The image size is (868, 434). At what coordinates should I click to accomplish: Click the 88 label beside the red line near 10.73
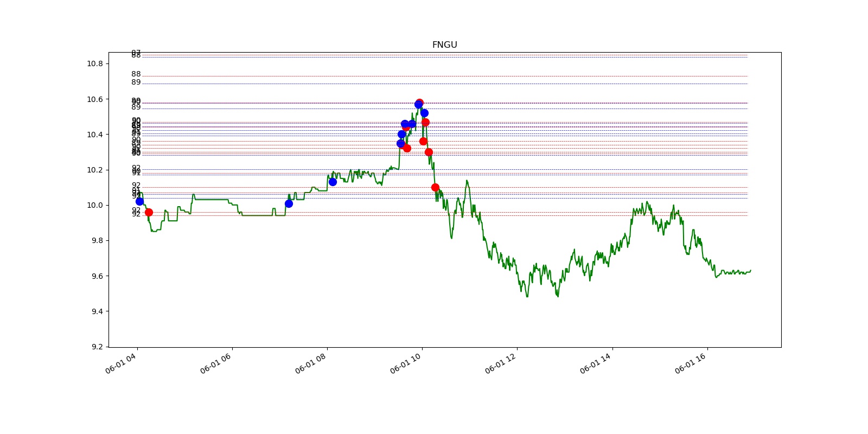pos(136,74)
